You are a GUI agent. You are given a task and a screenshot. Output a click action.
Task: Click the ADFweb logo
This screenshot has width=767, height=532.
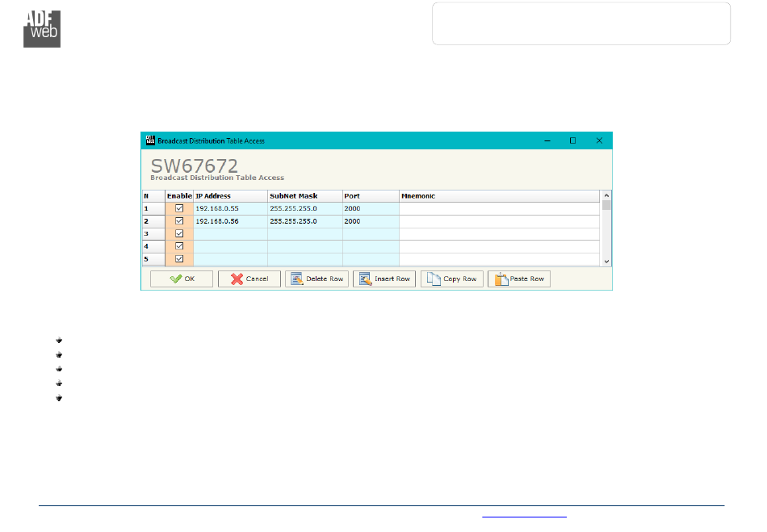point(42,29)
